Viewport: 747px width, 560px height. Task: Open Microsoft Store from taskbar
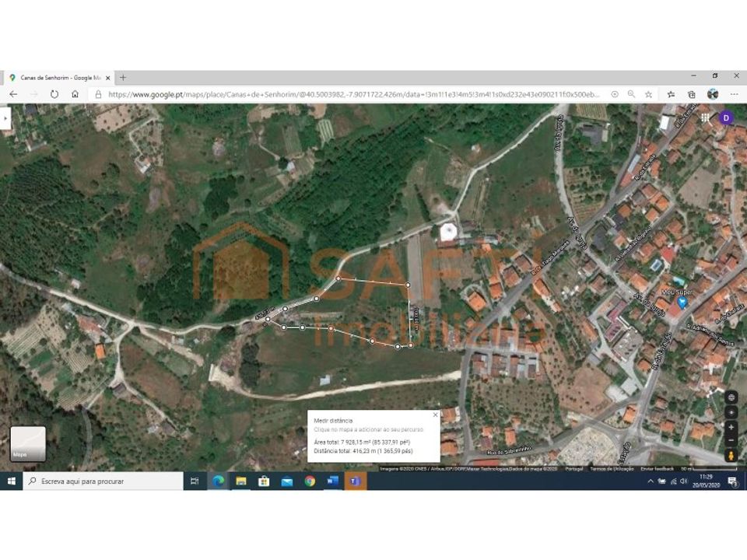(x=264, y=481)
